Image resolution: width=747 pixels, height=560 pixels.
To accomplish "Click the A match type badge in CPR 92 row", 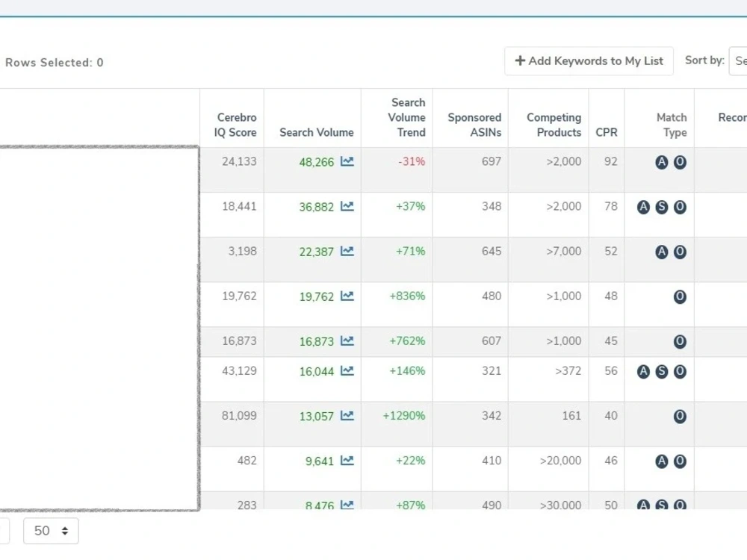I will pos(662,162).
